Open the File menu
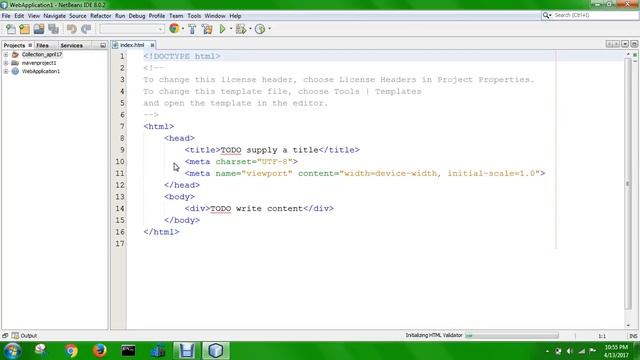Image resolution: width=640 pixels, height=360 pixels. (x=6, y=16)
